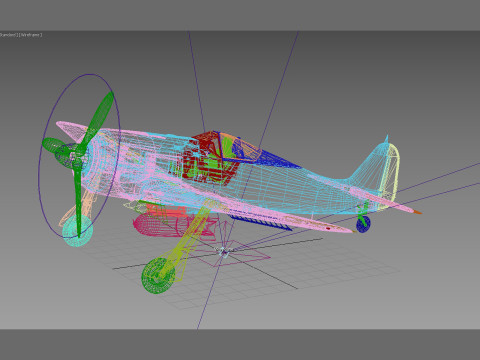
Task: Select the green front landing gear wheel
Action: point(158,276)
